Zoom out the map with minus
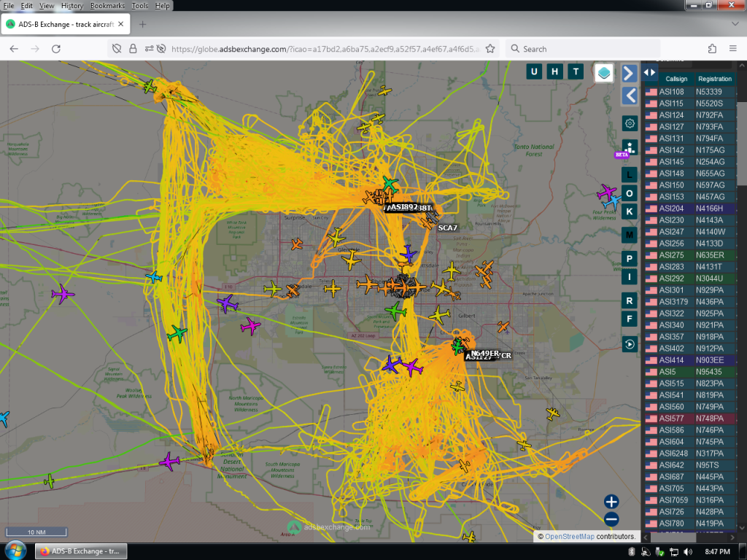 (611, 519)
